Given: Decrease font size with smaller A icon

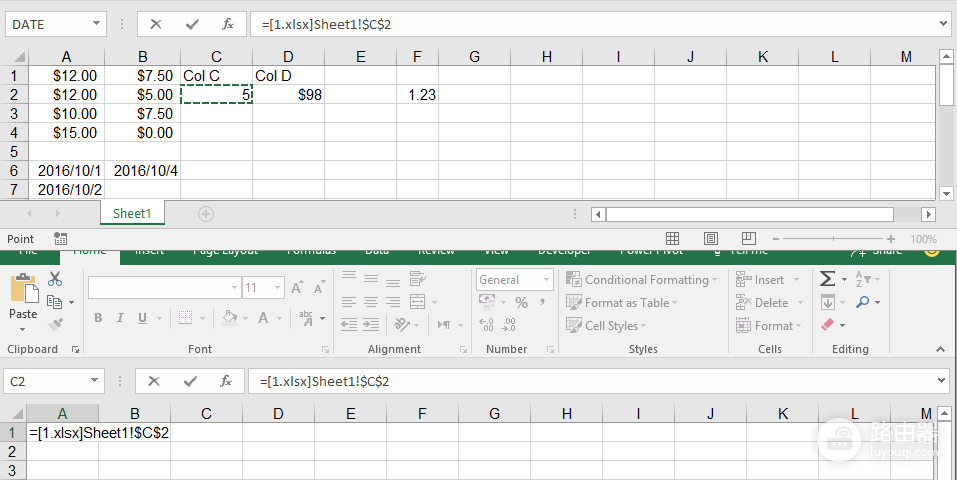Looking at the screenshot, I should [x=318, y=288].
